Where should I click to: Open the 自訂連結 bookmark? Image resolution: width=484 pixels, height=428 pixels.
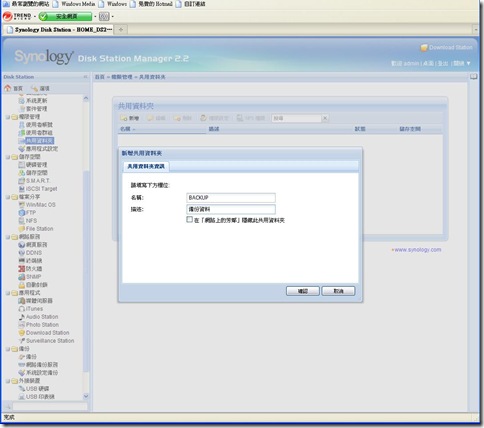[x=191, y=4]
